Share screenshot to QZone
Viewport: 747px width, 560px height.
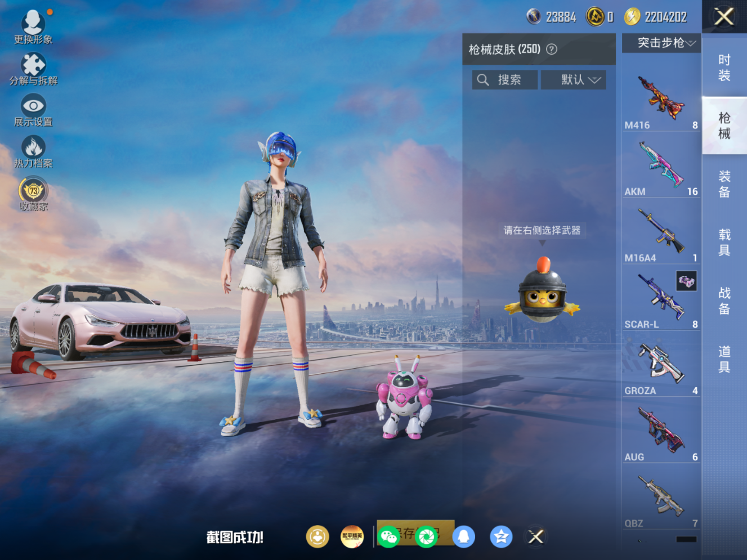(x=500, y=537)
